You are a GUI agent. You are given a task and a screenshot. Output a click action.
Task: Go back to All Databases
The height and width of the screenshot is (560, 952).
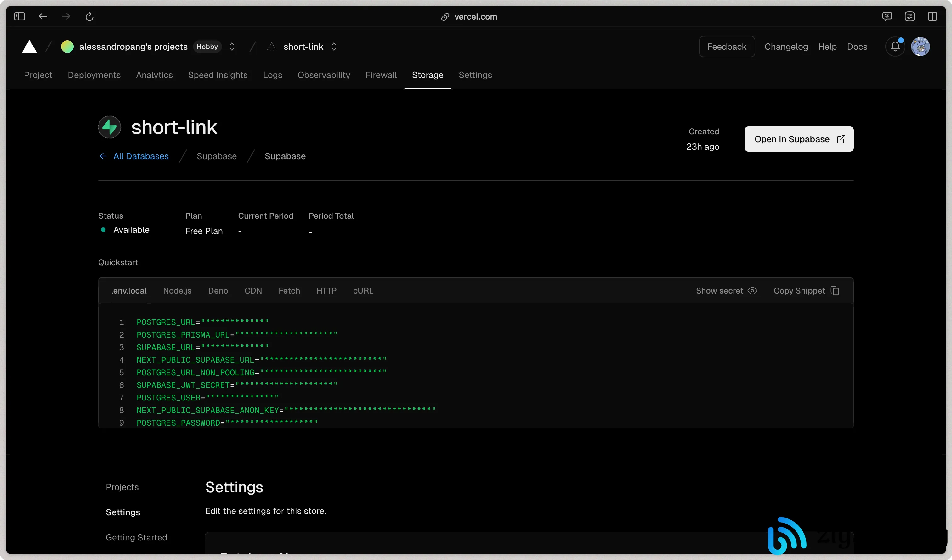141,156
